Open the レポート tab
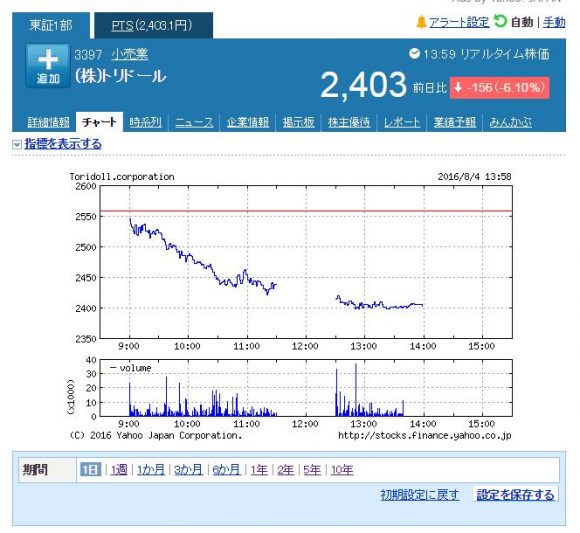 pyautogui.click(x=402, y=122)
